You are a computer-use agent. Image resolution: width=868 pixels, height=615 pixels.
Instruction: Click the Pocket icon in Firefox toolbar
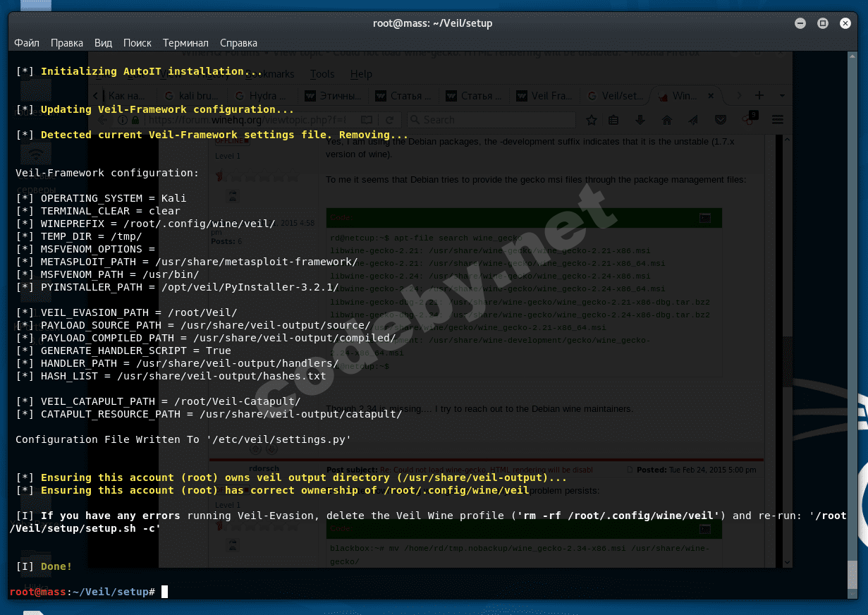[720, 120]
